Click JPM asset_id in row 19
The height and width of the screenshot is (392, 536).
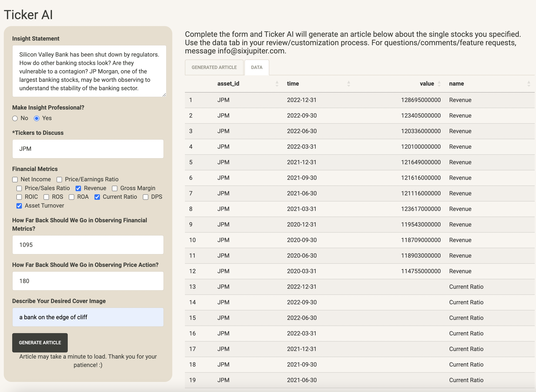point(223,380)
